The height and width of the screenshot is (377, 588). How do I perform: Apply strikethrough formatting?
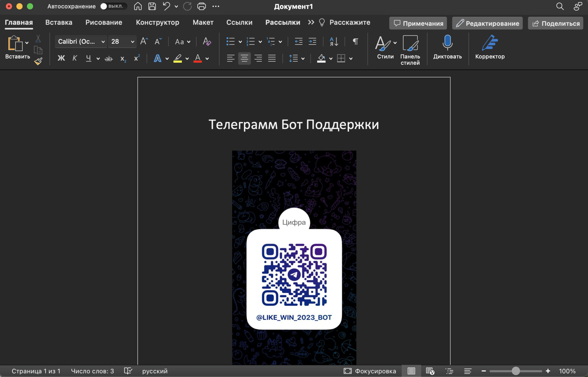pos(109,59)
